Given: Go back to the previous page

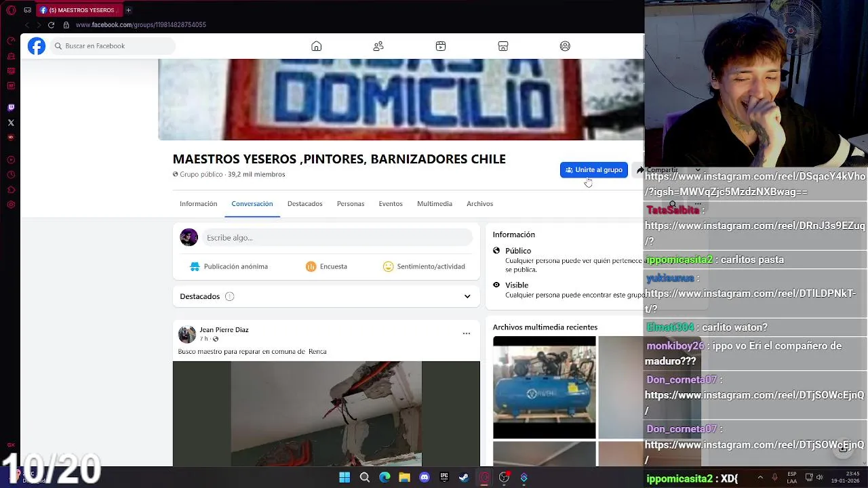Looking at the screenshot, I should coord(26,25).
